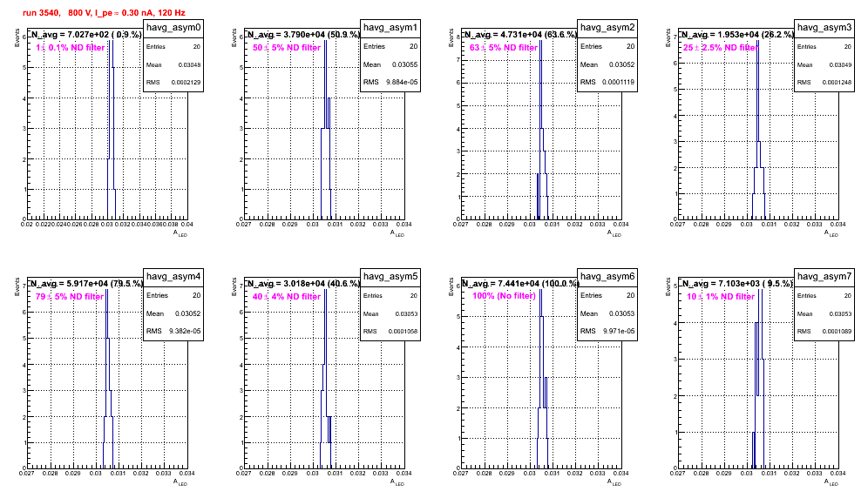The width and height of the screenshot is (868, 498).
Task: Click the 10± 1% ND filter label
Action: [721, 297]
